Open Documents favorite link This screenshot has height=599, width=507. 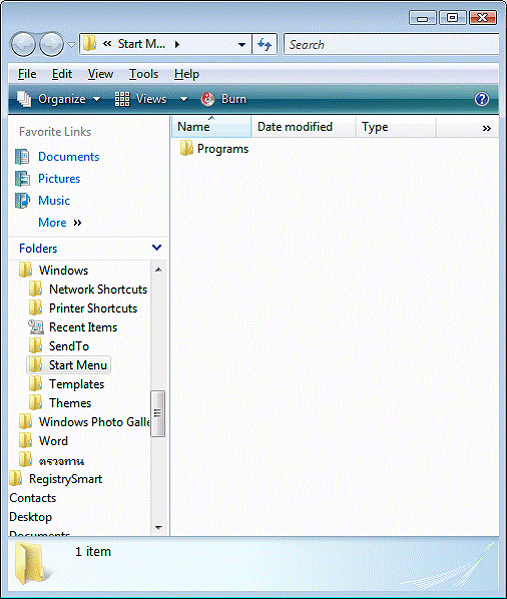(69, 157)
